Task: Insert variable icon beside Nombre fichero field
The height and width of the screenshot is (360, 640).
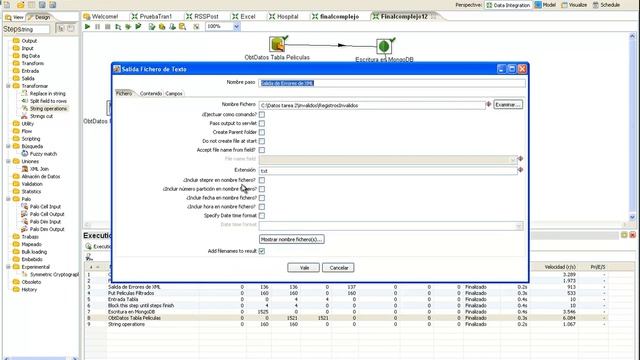Action: point(489,104)
